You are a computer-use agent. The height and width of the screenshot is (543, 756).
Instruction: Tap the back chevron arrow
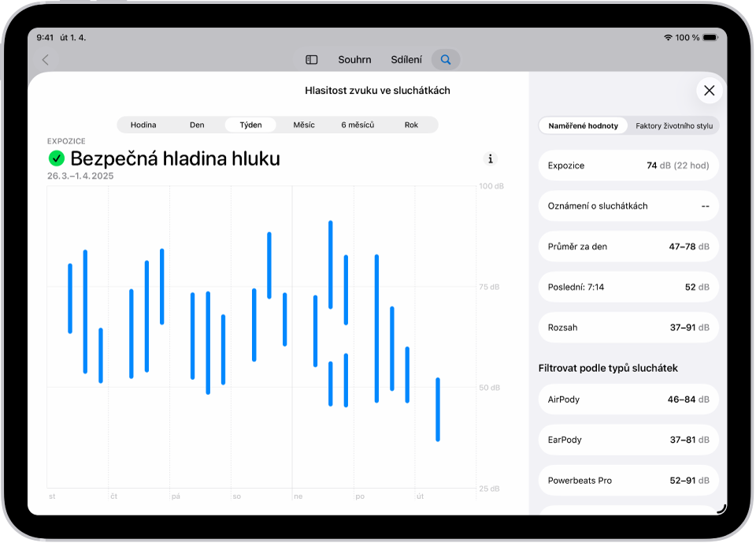click(x=46, y=59)
